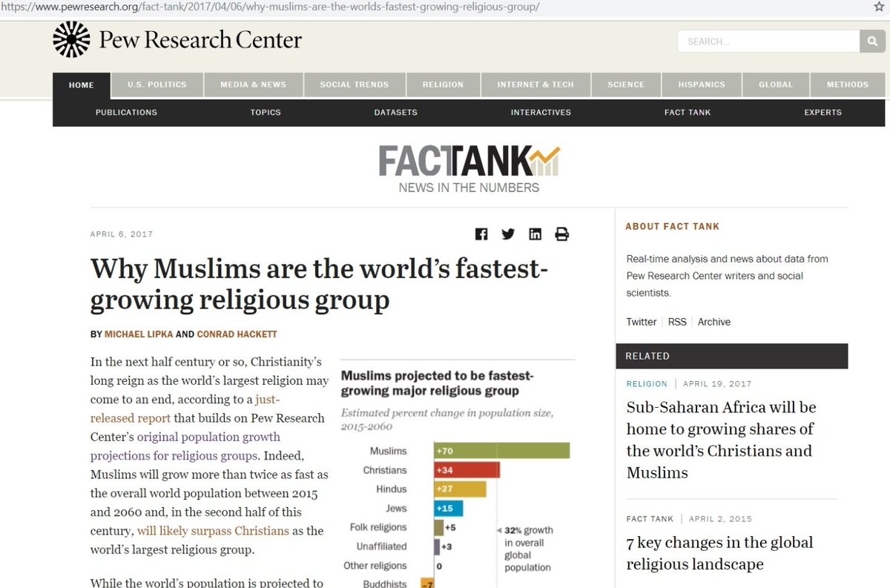Click the Folk religions chart label
The width and height of the screenshot is (890, 588).
[x=378, y=527]
